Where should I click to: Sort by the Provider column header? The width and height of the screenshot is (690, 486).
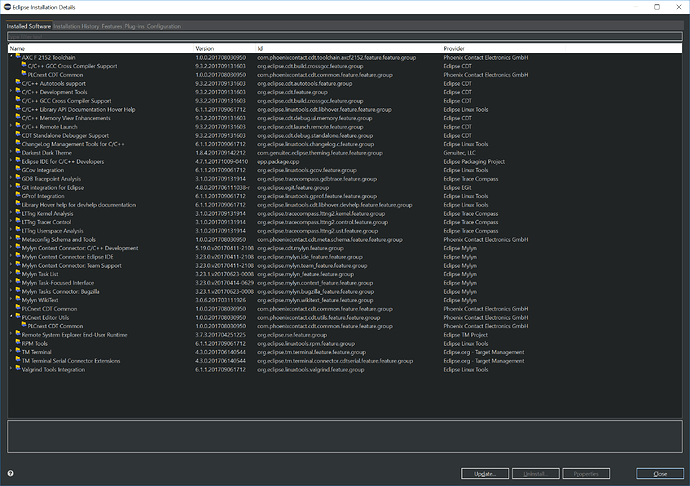tap(503, 48)
